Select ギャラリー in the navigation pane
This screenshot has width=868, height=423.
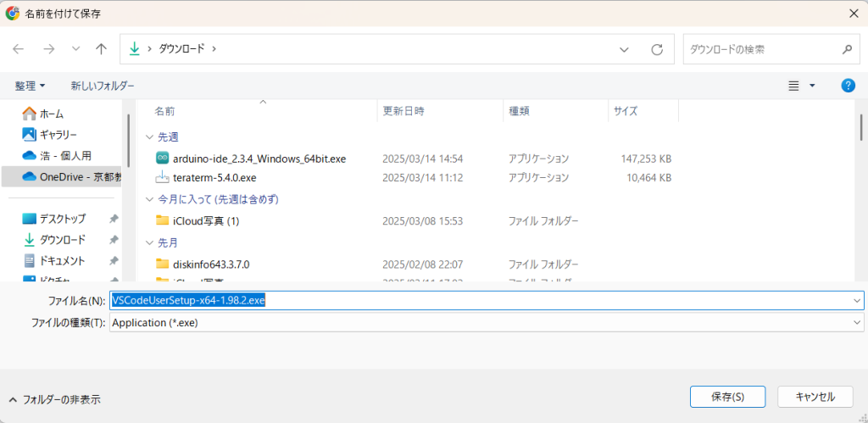(x=58, y=135)
